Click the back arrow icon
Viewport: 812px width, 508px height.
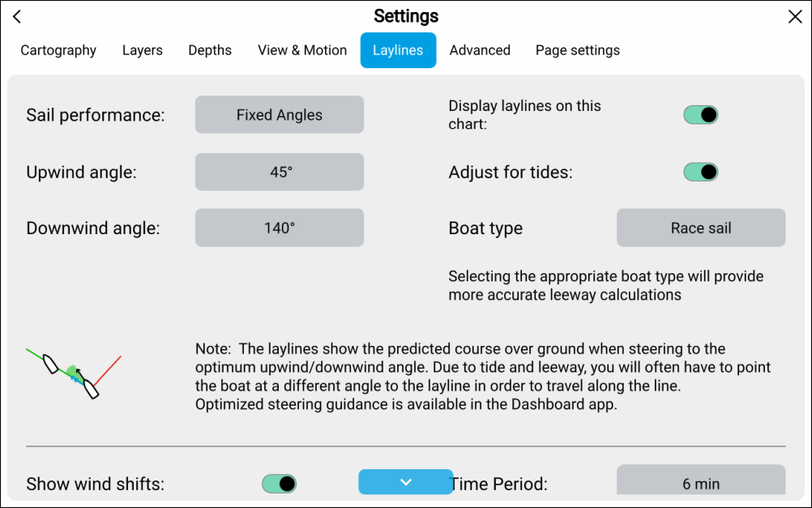pyautogui.click(x=17, y=17)
